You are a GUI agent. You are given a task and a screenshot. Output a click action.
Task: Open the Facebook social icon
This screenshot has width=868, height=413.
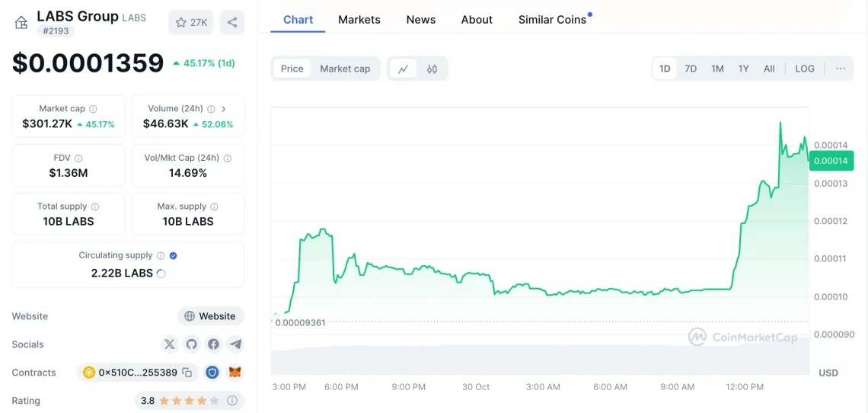pos(214,344)
